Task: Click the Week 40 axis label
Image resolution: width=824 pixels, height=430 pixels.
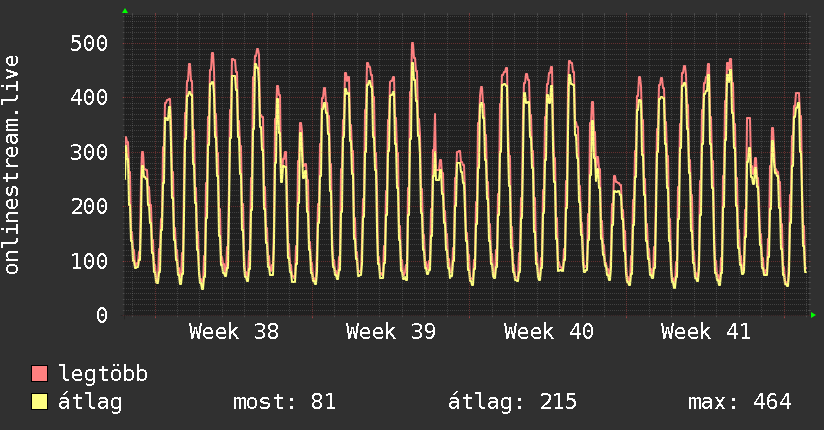Action: pos(549,332)
